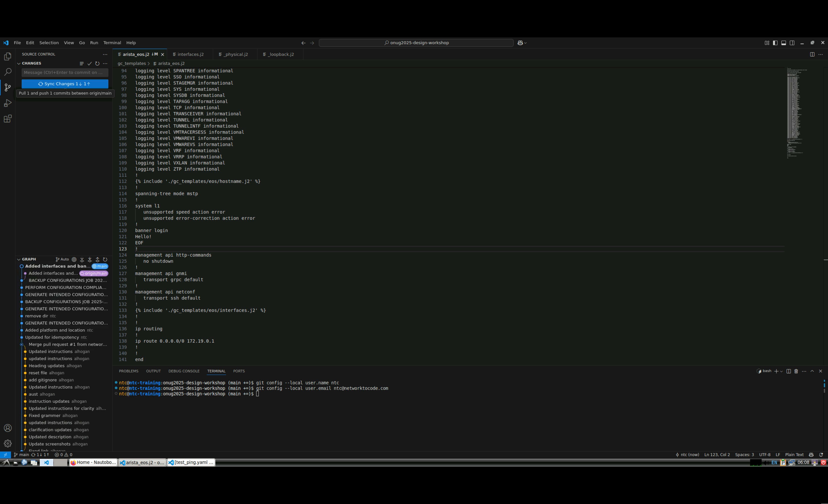This screenshot has width=828, height=504.
Task: Refresh the Changes source control list
Action: 97,64
